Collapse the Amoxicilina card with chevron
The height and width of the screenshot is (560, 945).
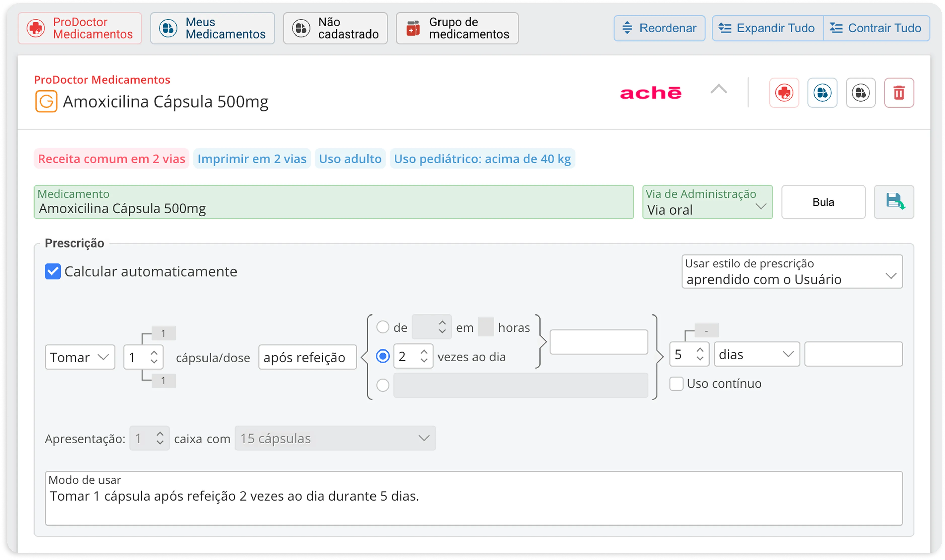click(719, 89)
